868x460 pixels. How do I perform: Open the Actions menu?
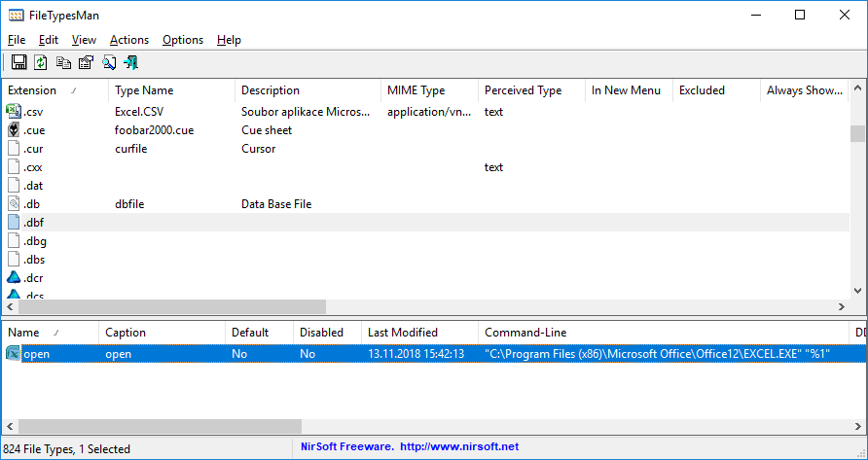tap(129, 40)
